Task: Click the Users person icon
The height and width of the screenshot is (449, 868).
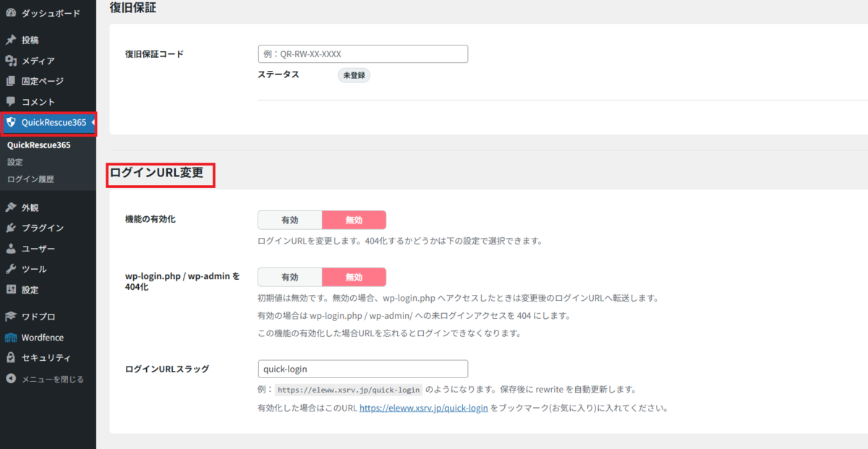Action: (11, 249)
